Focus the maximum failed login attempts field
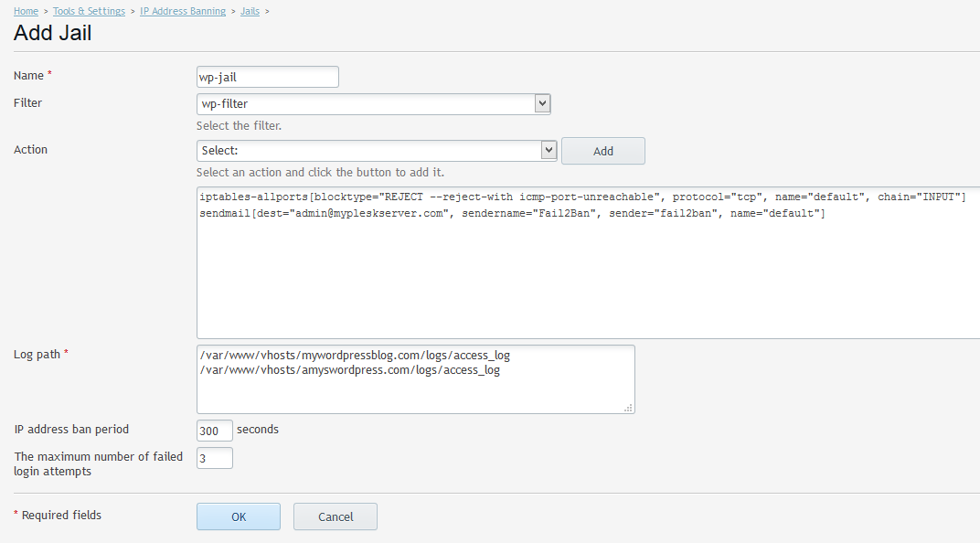The image size is (980, 543). (214, 458)
